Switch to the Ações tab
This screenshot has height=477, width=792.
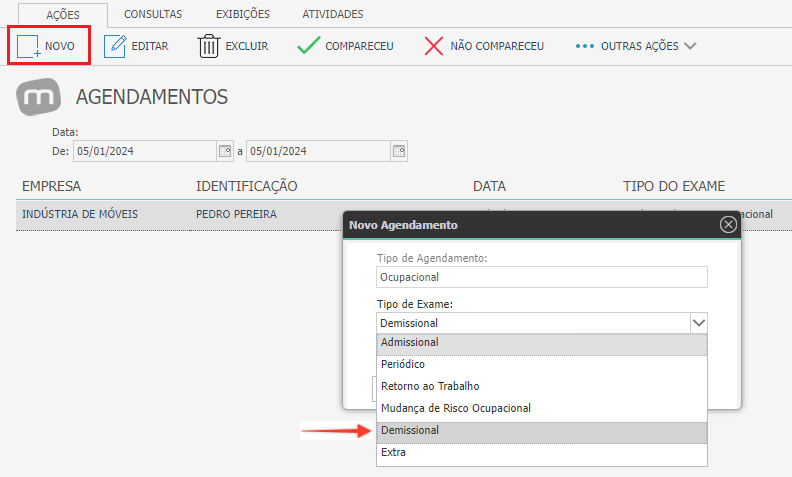tap(63, 15)
